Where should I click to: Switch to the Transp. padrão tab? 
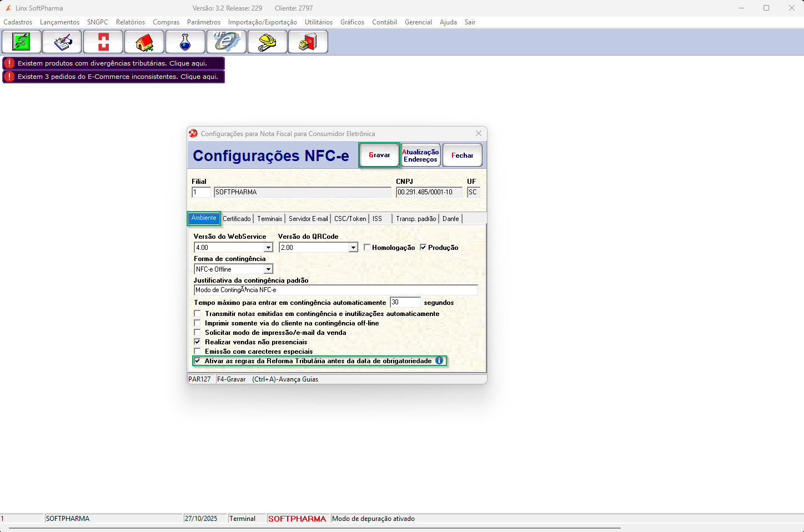[x=416, y=219]
